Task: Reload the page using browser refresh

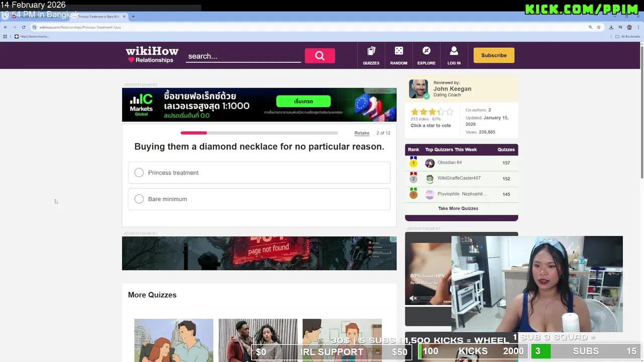Action: pyautogui.click(x=23, y=27)
